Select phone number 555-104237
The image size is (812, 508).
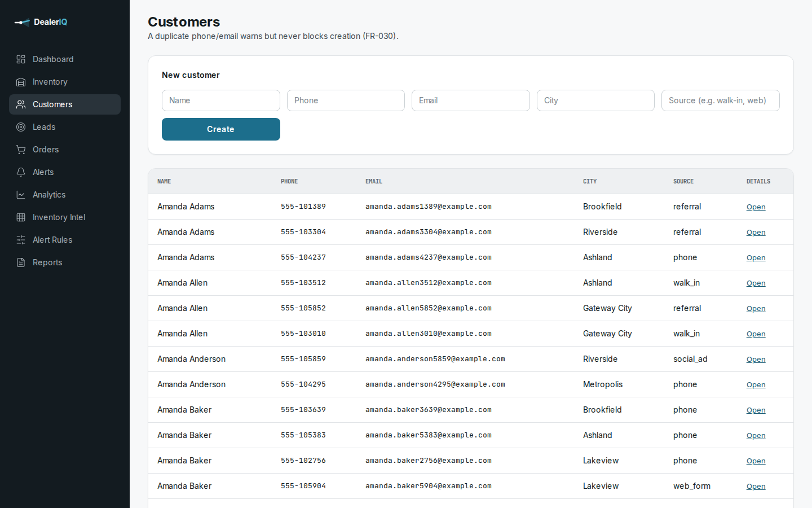pos(303,257)
